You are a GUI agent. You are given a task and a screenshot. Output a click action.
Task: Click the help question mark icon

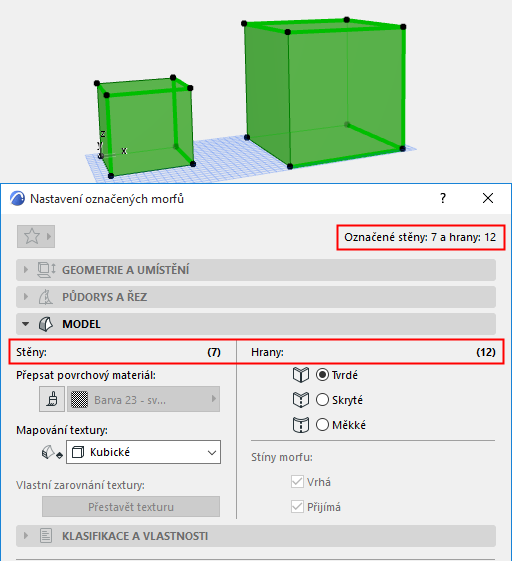tap(443, 198)
